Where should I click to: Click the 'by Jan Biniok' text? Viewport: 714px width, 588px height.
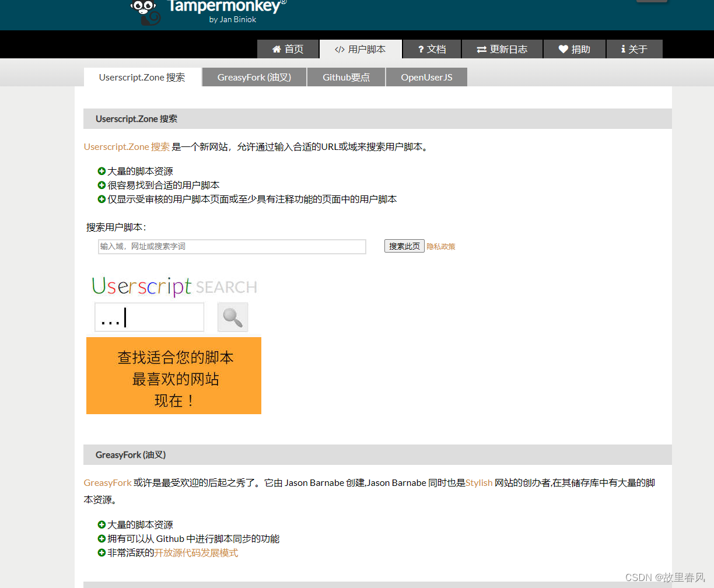pyautogui.click(x=233, y=19)
